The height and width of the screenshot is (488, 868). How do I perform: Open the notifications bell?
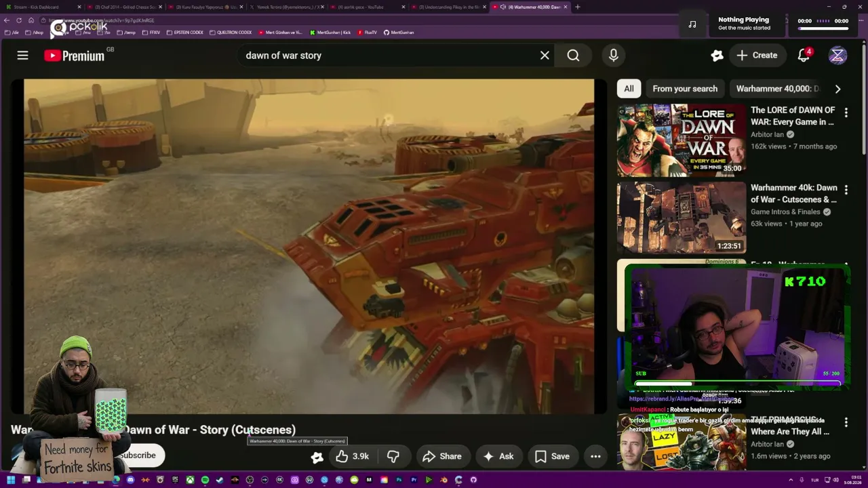[x=804, y=56]
